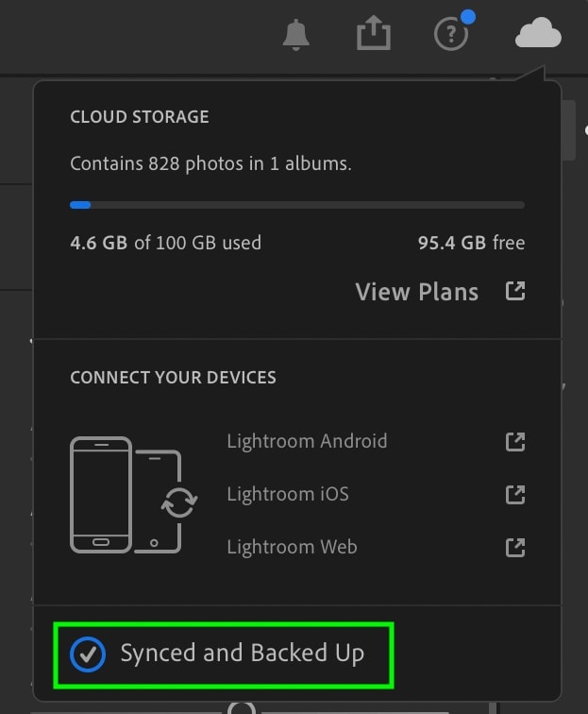Select the Lightroom Android entry
This screenshot has height=714, width=588.
[307, 441]
